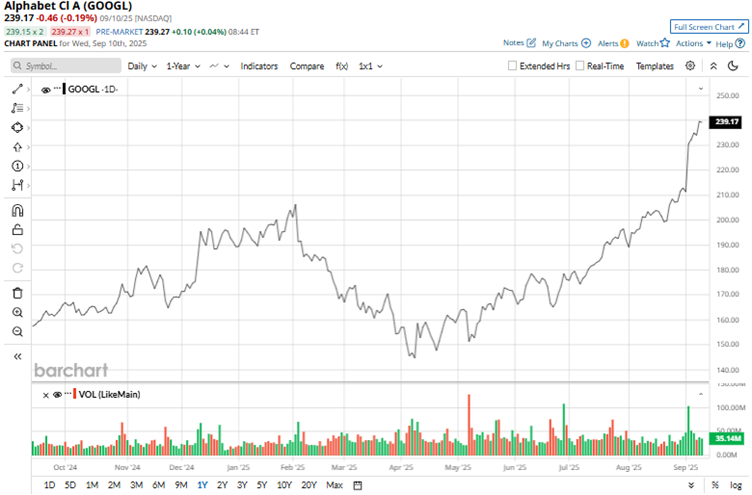
Task: Enable Extended Hrs checkbox
Action: click(512, 65)
